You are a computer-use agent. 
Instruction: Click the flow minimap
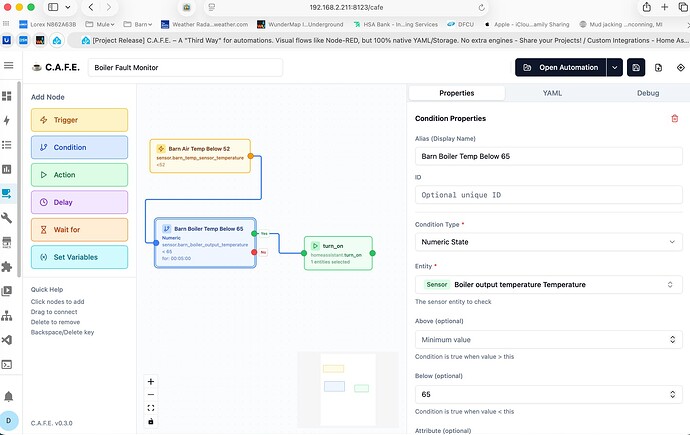click(348, 389)
